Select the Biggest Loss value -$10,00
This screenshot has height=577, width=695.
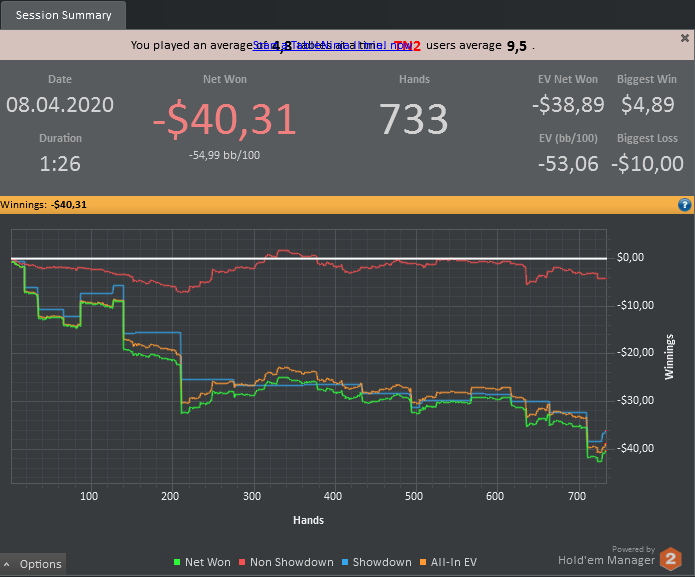tap(648, 164)
